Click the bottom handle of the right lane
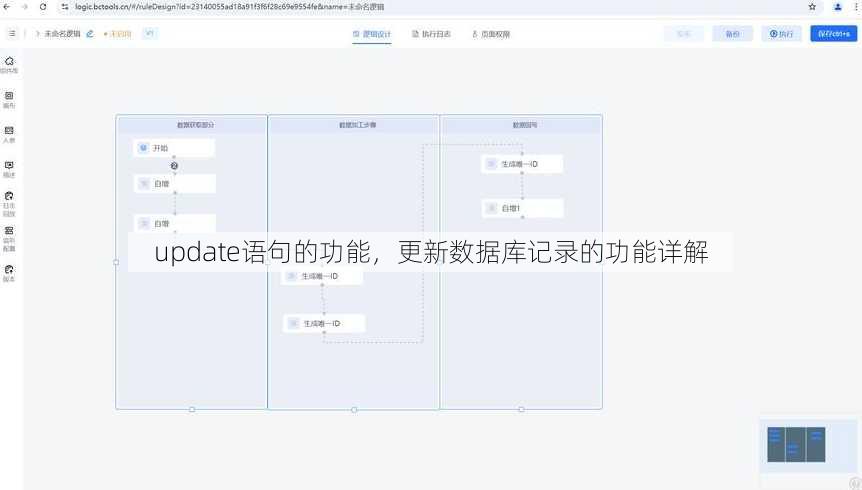Viewport: 862px width, 490px height. 521,409
